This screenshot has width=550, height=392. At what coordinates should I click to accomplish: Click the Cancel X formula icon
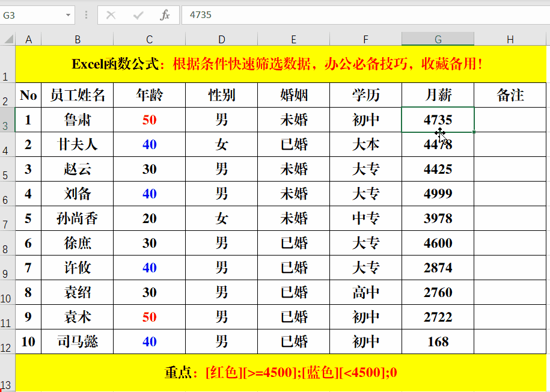point(111,15)
